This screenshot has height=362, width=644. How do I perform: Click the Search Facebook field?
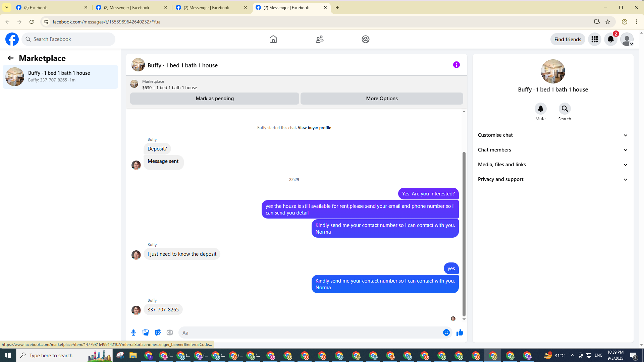click(68, 39)
